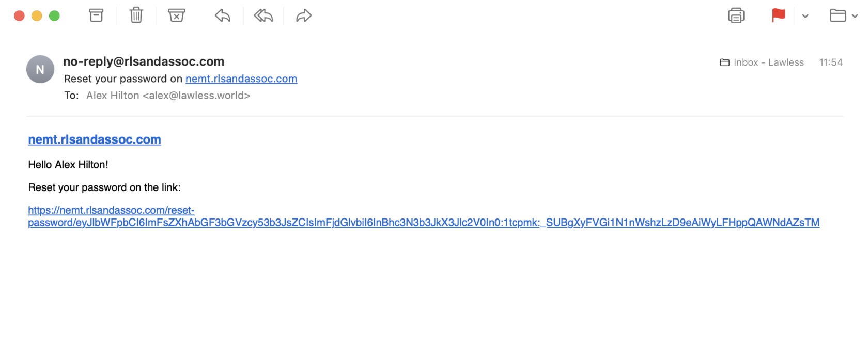Open the flag color dropdown chevron
This screenshot has width=868, height=360.
(x=804, y=17)
